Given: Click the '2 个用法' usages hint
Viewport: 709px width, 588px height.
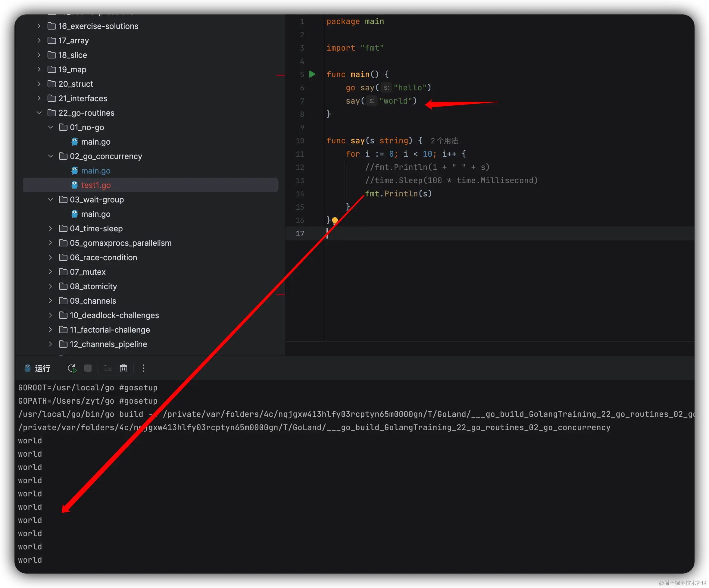Looking at the screenshot, I should tap(444, 141).
